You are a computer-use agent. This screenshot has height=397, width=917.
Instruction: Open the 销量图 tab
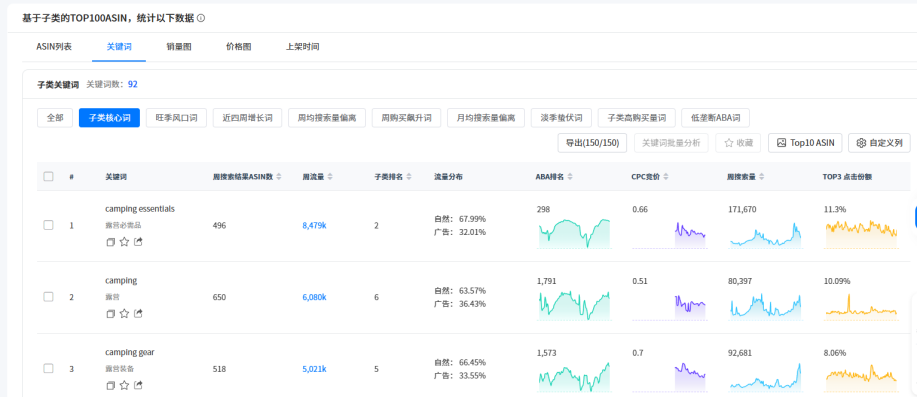click(x=178, y=47)
